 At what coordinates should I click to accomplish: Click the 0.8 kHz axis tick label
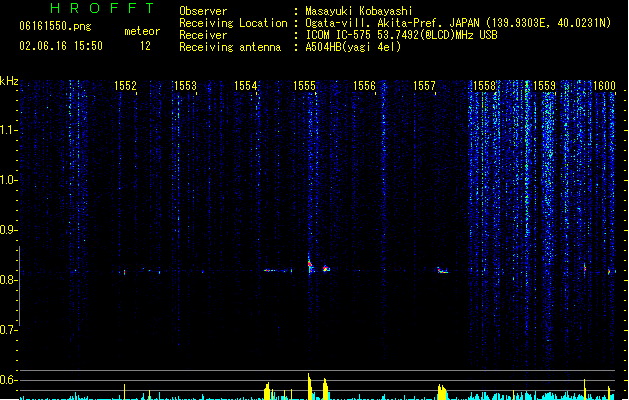(8, 280)
